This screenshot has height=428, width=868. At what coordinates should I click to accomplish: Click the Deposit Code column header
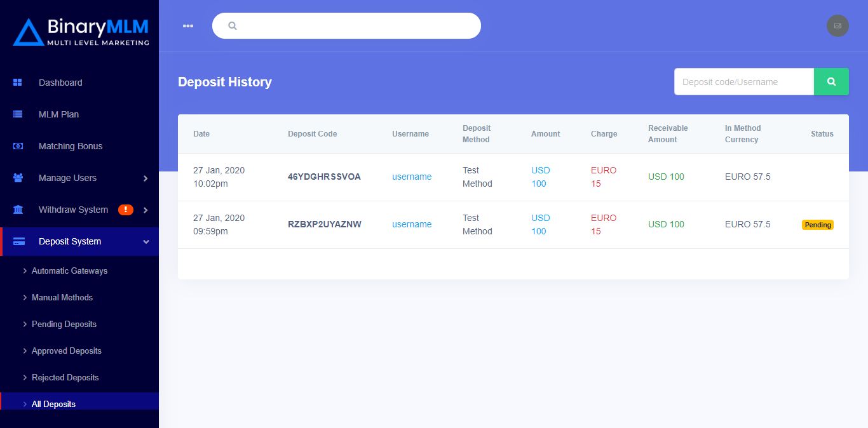pyautogui.click(x=313, y=134)
